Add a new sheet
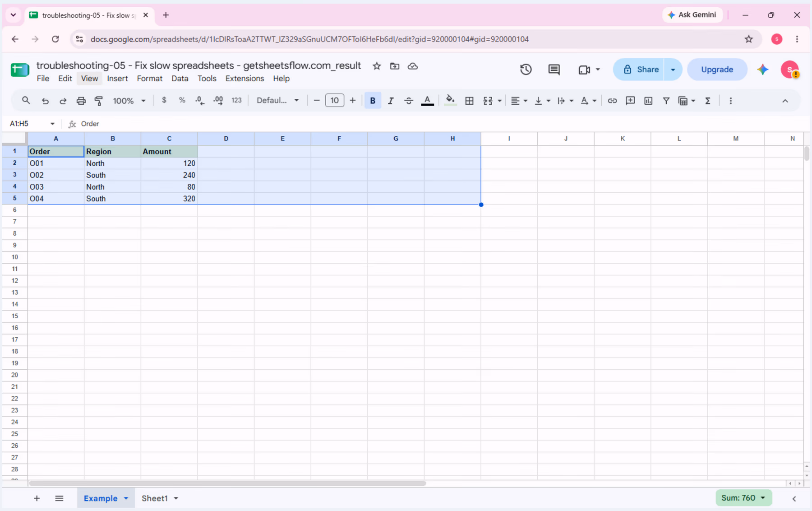The image size is (812, 511). click(37, 498)
